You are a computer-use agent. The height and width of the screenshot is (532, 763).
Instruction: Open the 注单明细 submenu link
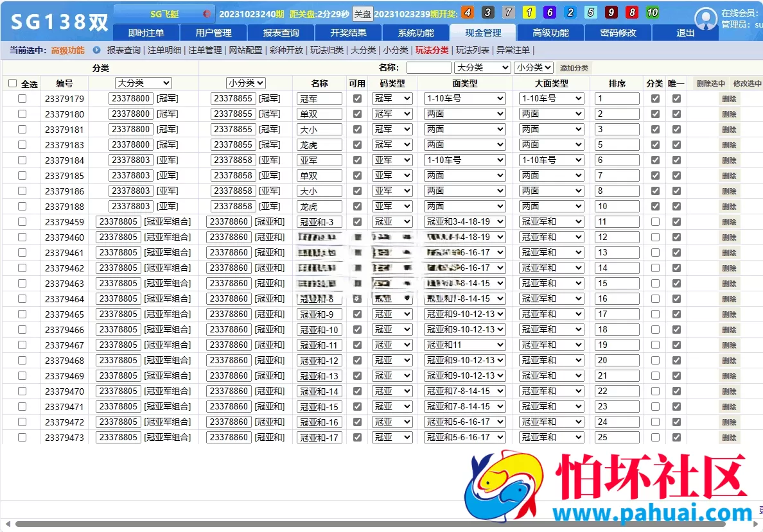coord(164,50)
